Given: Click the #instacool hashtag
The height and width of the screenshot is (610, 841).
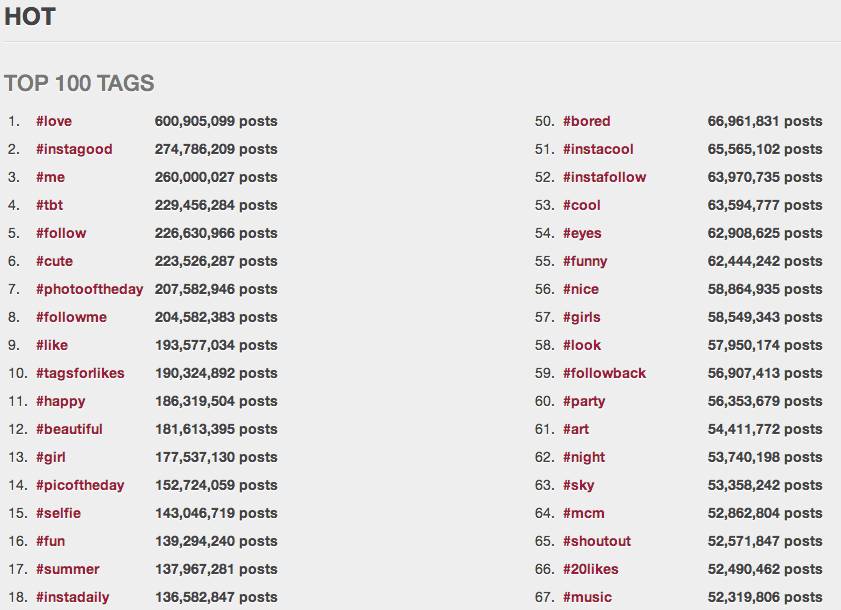Looking at the screenshot, I should [x=598, y=149].
